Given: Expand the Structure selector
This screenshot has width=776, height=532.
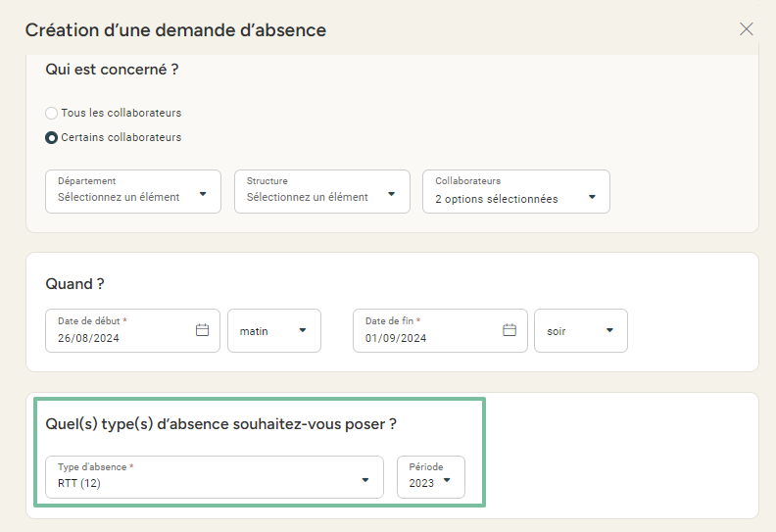Looking at the screenshot, I should pos(322,191).
